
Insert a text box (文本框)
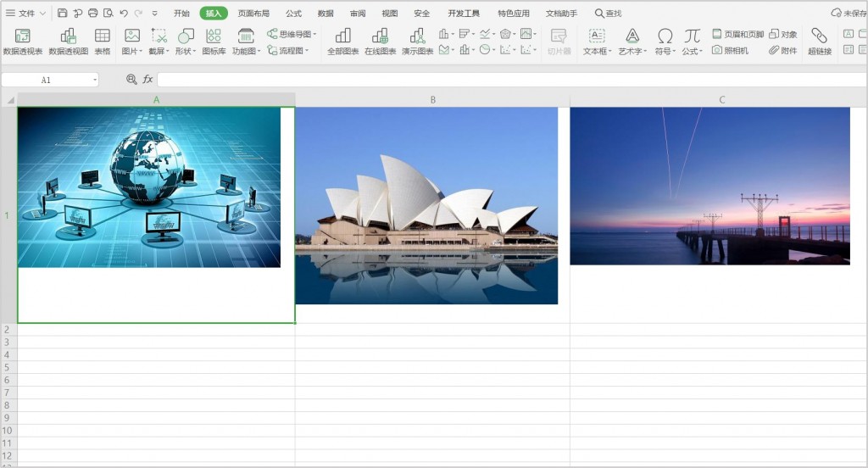pos(597,42)
